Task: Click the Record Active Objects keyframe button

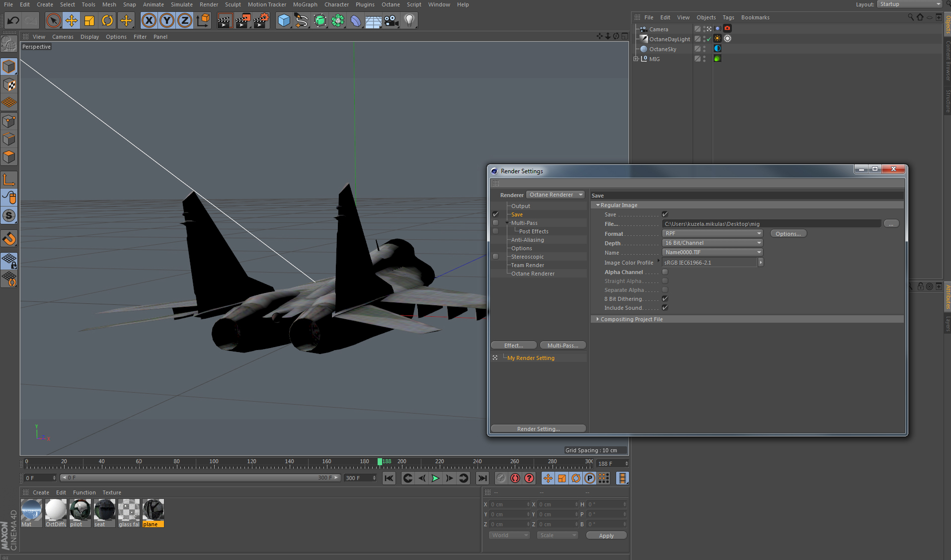Action: [x=515, y=478]
